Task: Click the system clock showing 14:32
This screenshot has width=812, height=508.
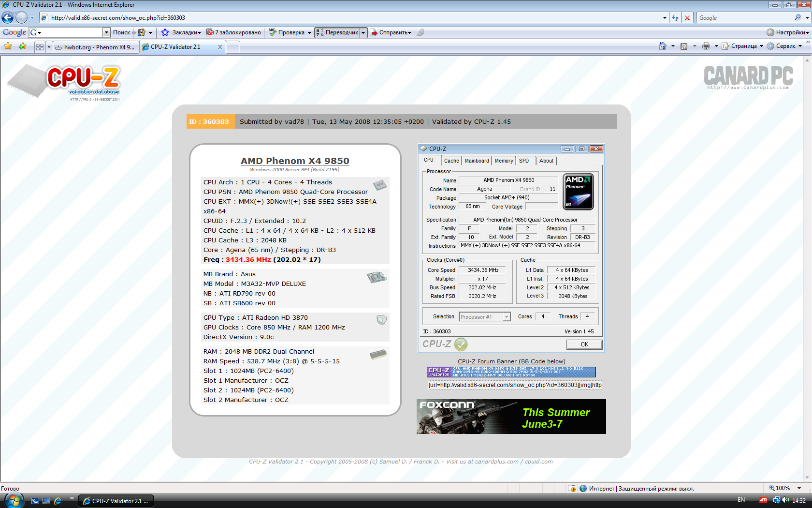Action: [799, 500]
